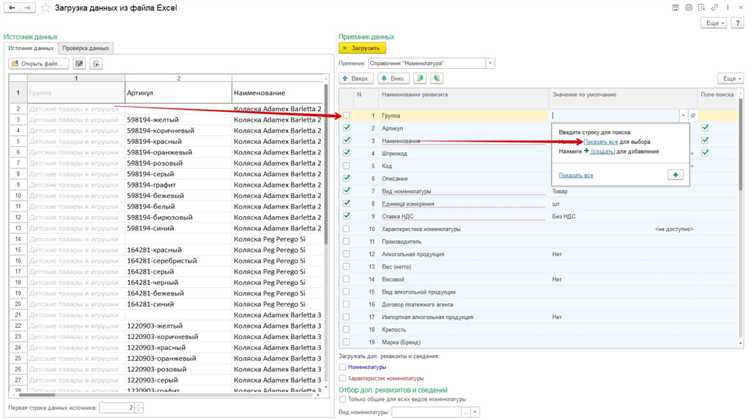Image resolution: width=750 pixels, height=420 pixels.
Task: Click the Загрузить button
Action: pyautogui.click(x=362, y=48)
